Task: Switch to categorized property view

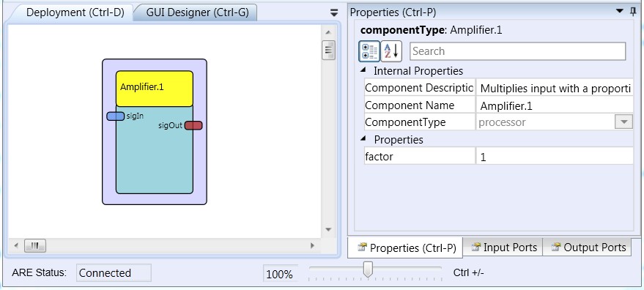Action: (369, 51)
